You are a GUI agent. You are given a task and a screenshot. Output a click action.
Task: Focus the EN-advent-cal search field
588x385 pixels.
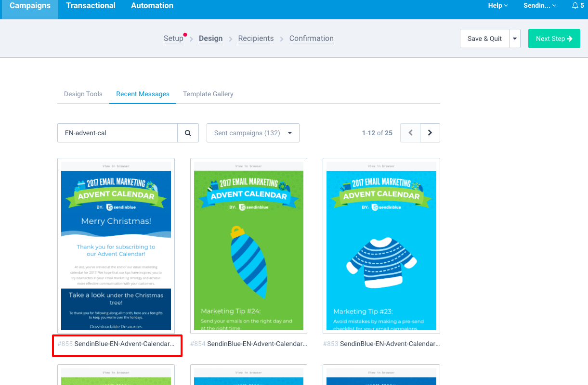point(118,133)
